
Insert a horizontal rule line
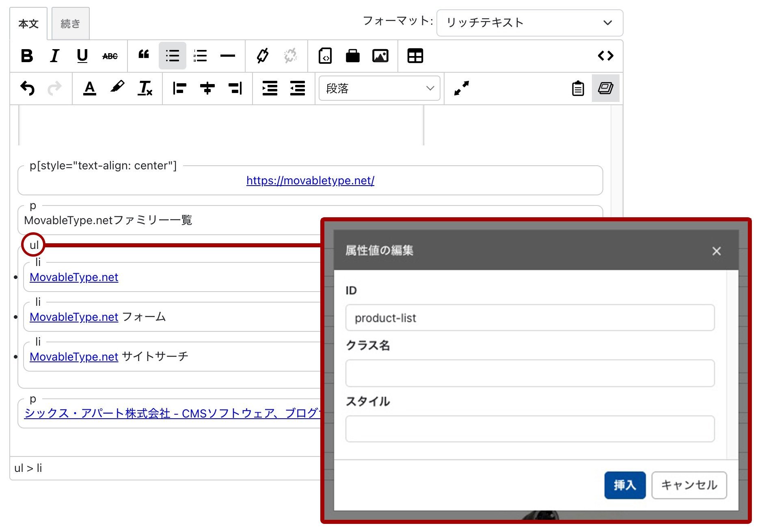click(227, 56)
